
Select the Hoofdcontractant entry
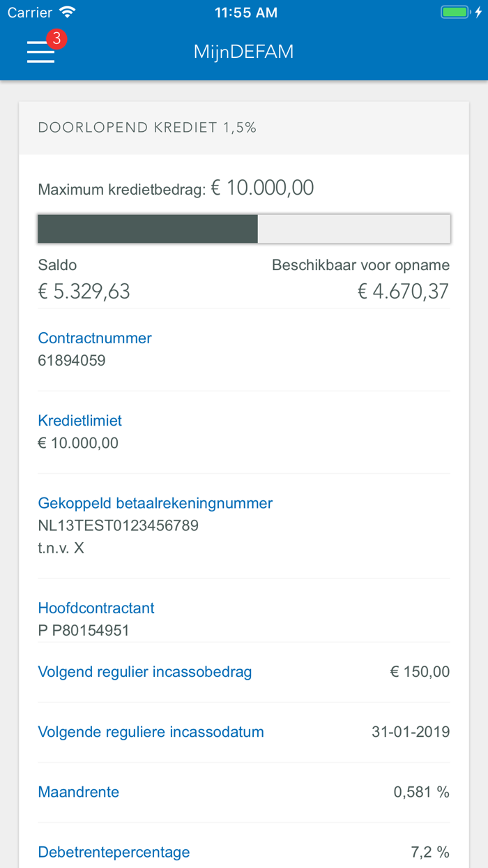point(96,608)
